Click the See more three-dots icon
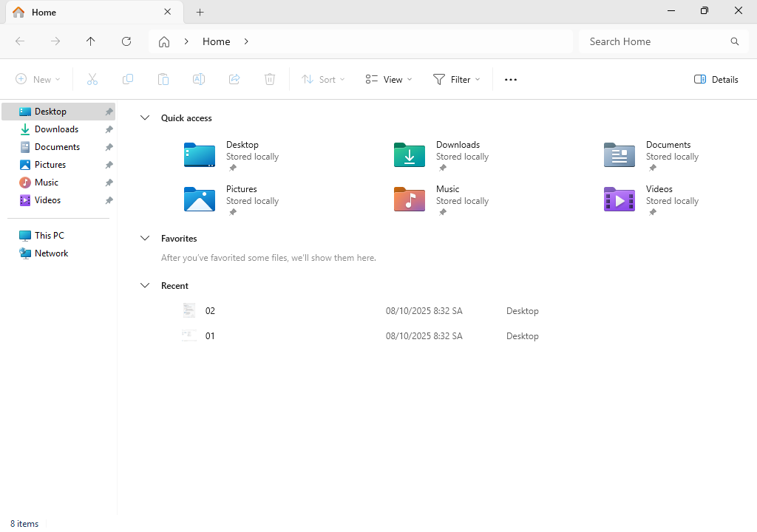 [511, 80]
